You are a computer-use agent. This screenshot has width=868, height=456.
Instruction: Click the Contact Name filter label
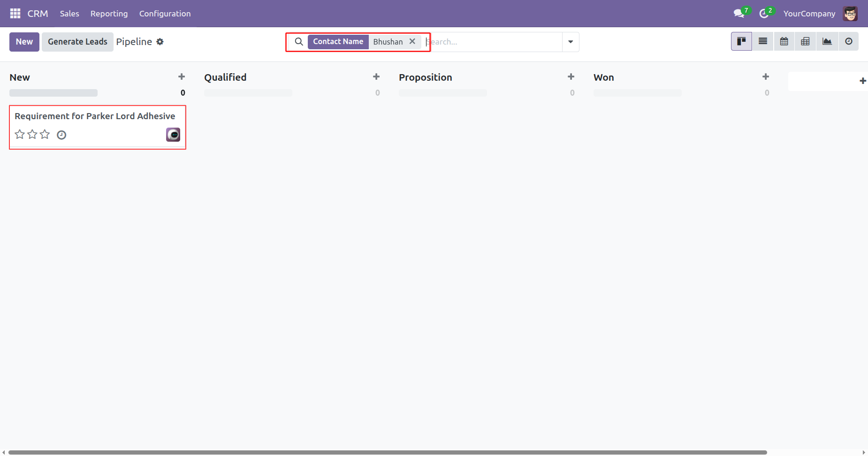[x=338, y=42]
